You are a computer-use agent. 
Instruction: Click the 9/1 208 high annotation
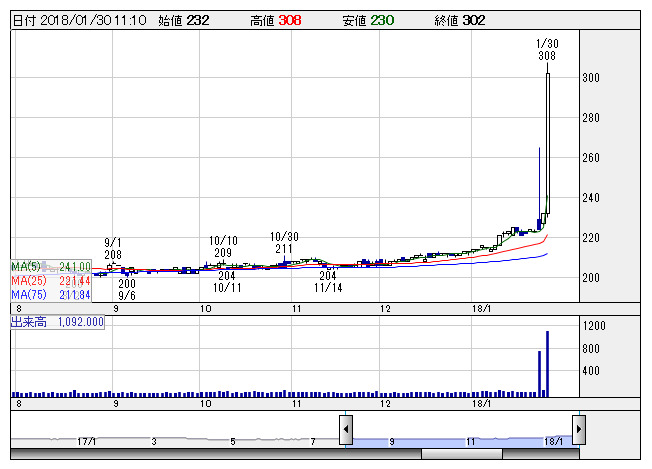113,249
